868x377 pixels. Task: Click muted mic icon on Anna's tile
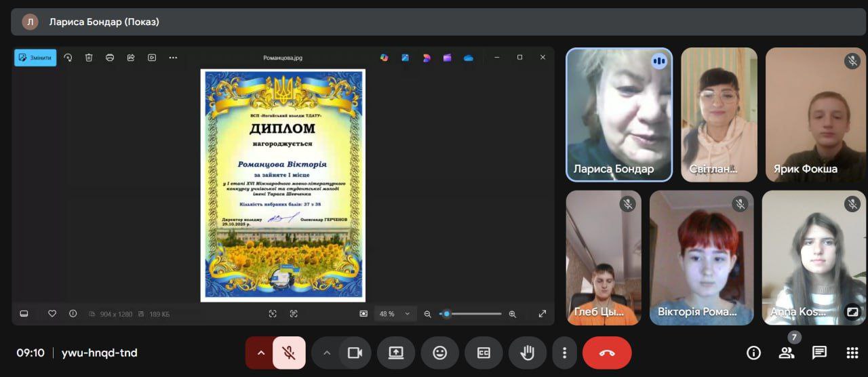pos(852,203)
